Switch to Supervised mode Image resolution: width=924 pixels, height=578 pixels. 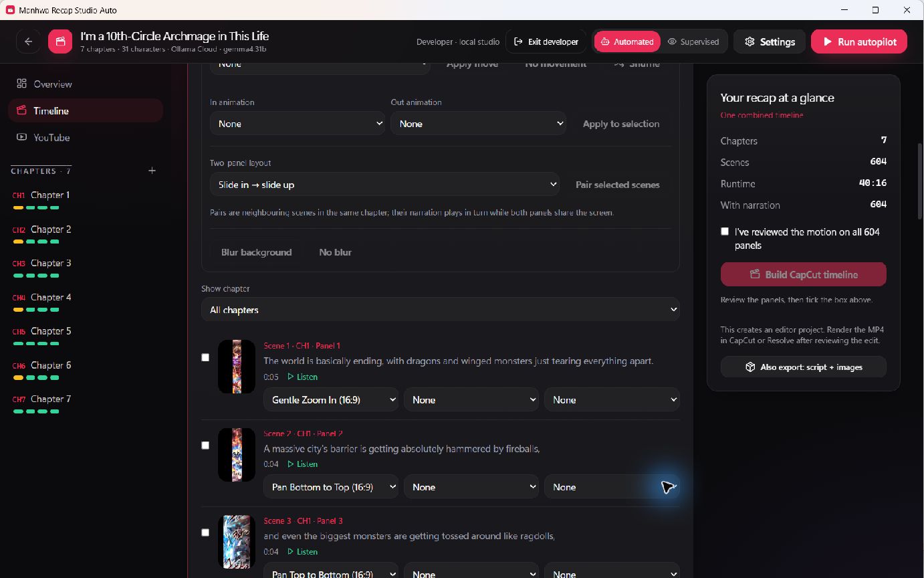coord(693,41)
